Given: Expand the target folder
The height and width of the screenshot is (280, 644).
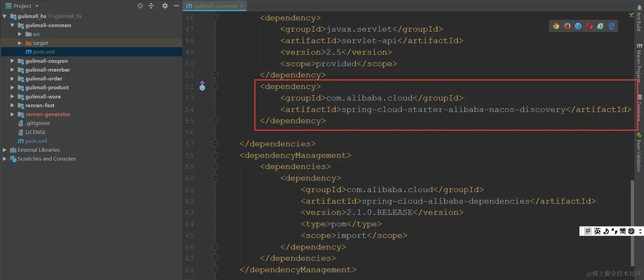Looking at the screenshot, I should coord(20,43).
